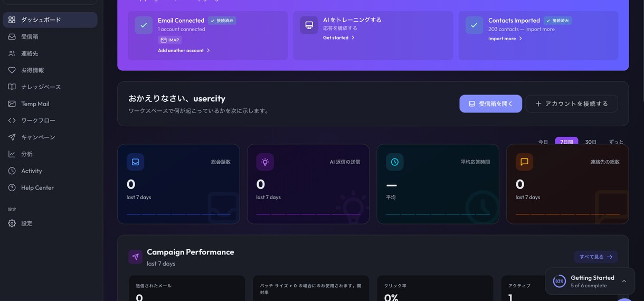This screenshot has width=644, height=301.
Task: Open キャンペーン menu item
Action: tap(50, 137)
